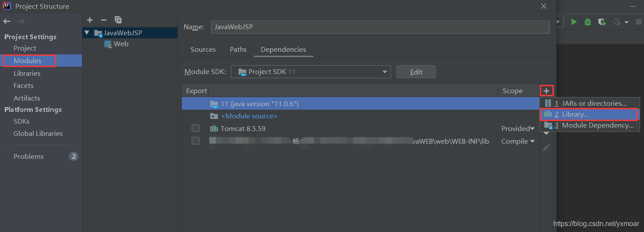Check the Export box for Tomcat 8.5.59

[x=195, y=128]
